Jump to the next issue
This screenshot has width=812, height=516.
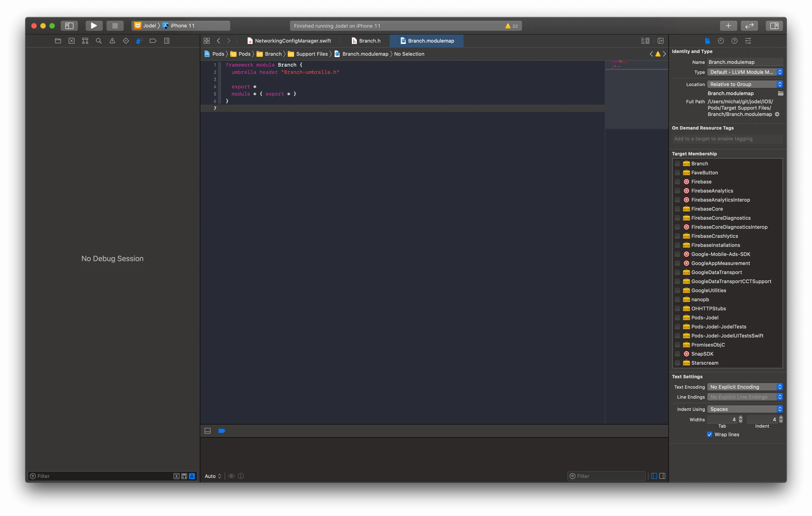(x=664, y=54)
